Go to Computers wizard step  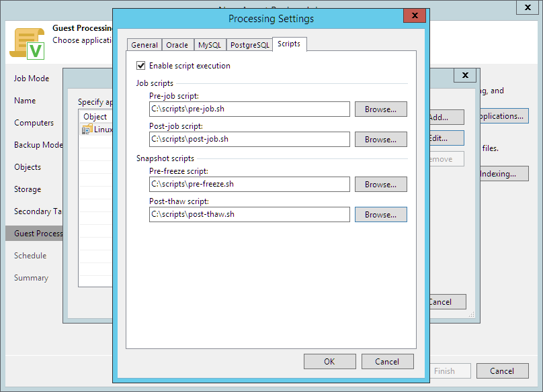(x=34, y=123)
